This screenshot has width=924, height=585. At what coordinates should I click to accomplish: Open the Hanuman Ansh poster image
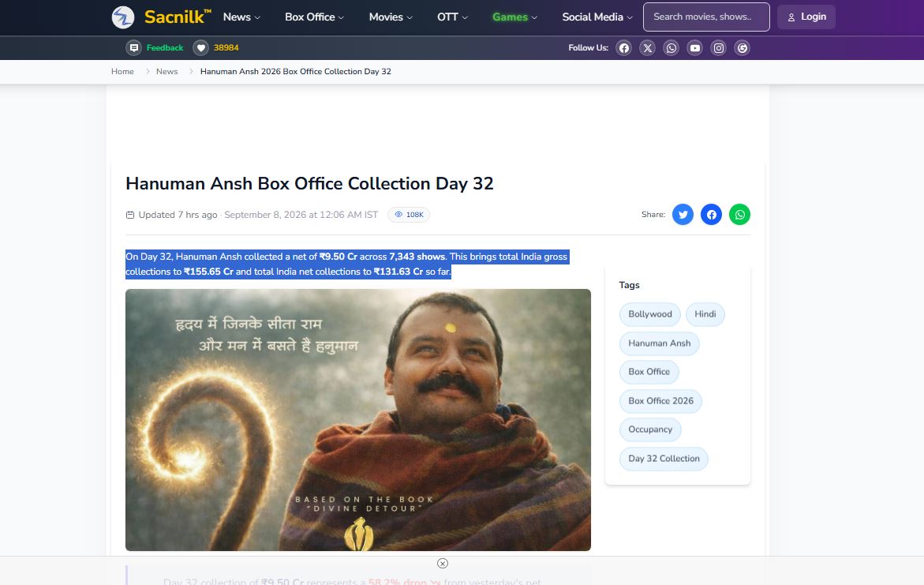tap(358, 420)
